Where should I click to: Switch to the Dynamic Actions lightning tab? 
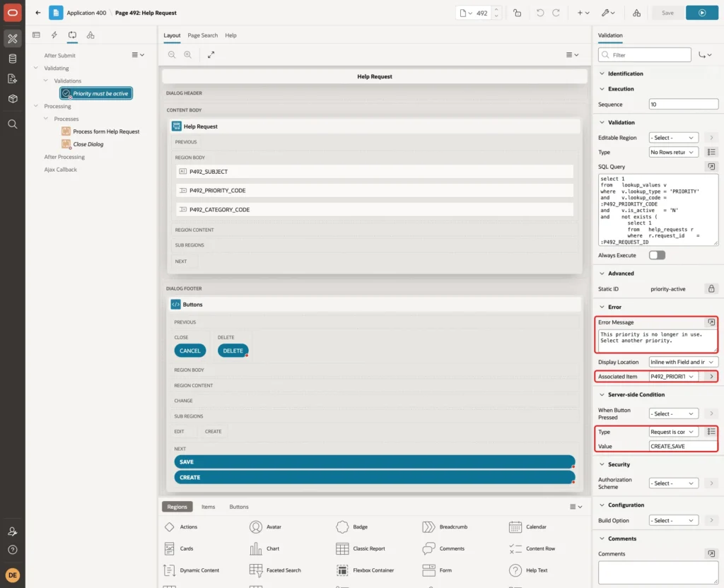tap(54, 35)
